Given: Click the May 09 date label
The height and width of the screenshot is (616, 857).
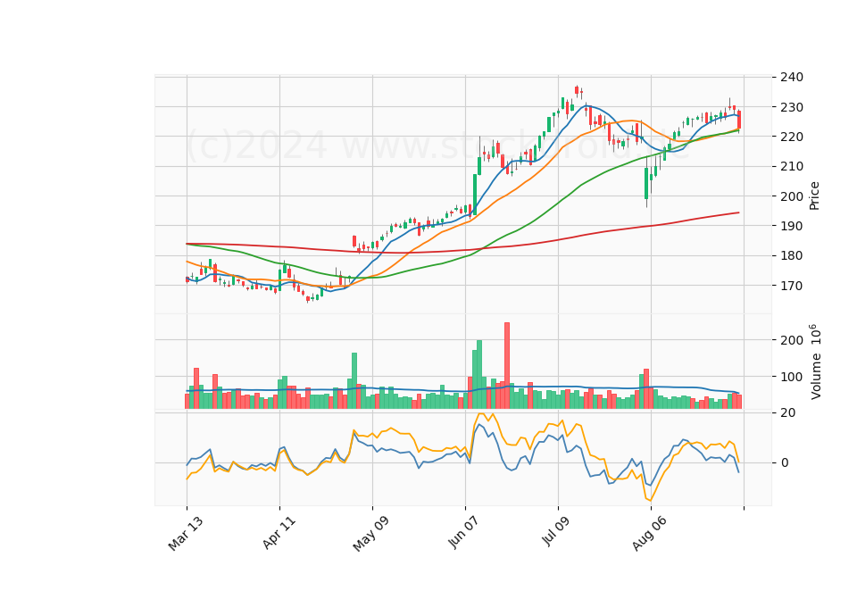Looking at the screenshot, I should coord(370,534).
